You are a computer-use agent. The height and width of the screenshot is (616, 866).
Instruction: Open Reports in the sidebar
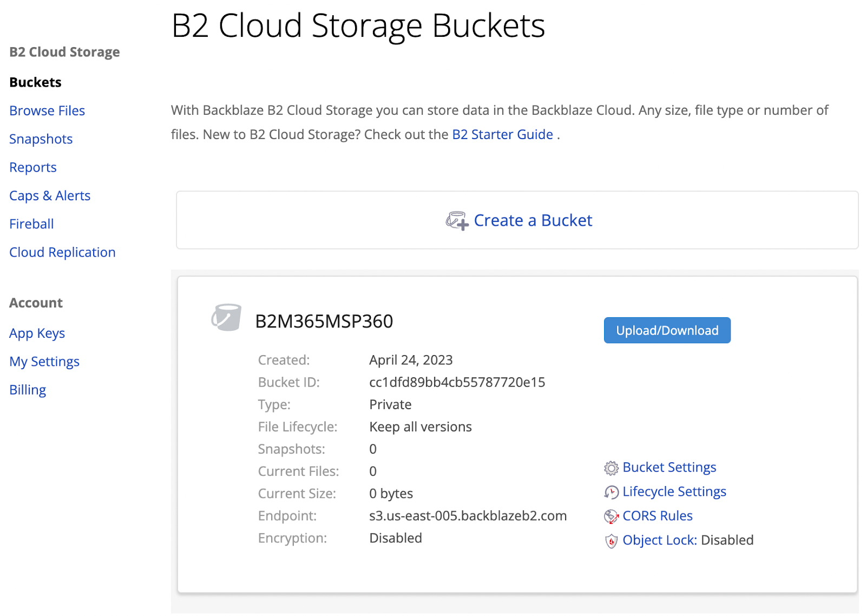pos(32,167)
